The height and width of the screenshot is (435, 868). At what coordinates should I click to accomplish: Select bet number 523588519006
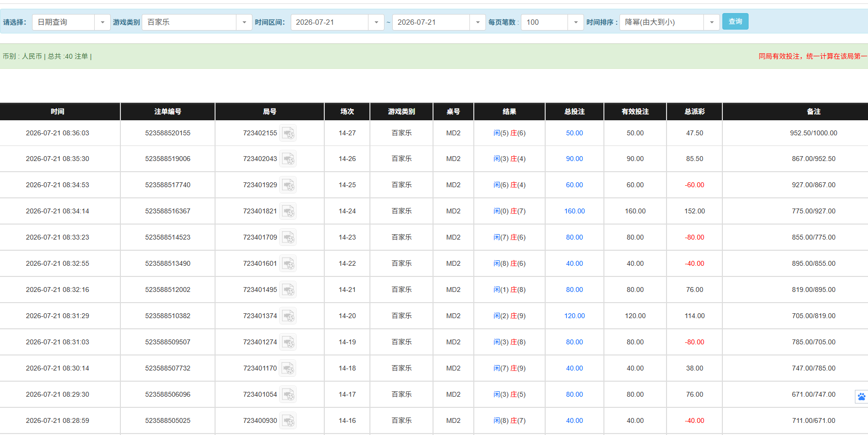point(167,159)
